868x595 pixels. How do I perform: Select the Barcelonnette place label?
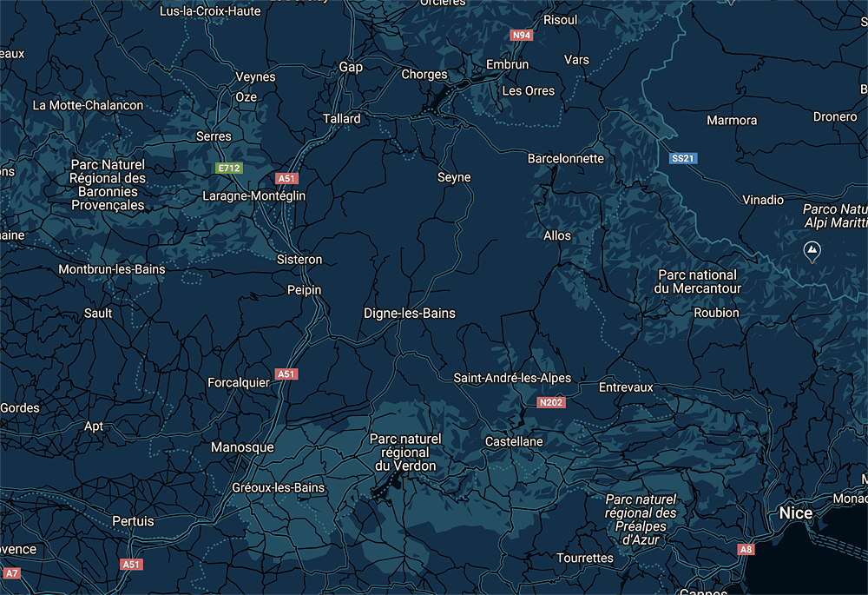(565, 158)
